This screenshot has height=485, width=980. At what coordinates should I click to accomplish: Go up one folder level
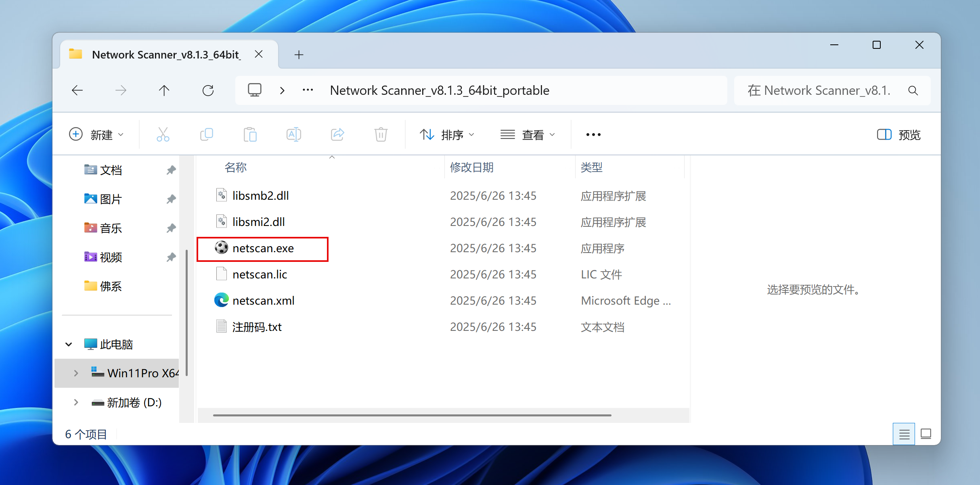tap(164, 90)
